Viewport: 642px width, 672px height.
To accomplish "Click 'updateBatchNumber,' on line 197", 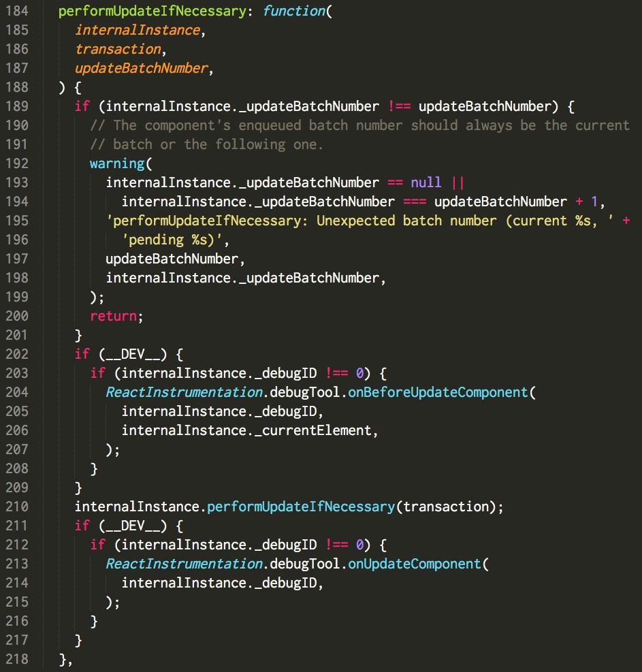I will click(175, 259).
